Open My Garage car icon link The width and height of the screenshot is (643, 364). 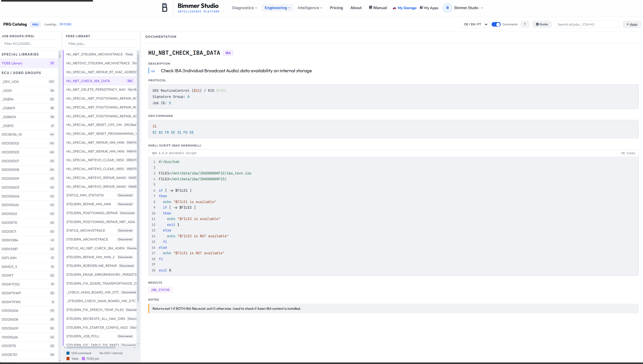[x=404, y=8]
